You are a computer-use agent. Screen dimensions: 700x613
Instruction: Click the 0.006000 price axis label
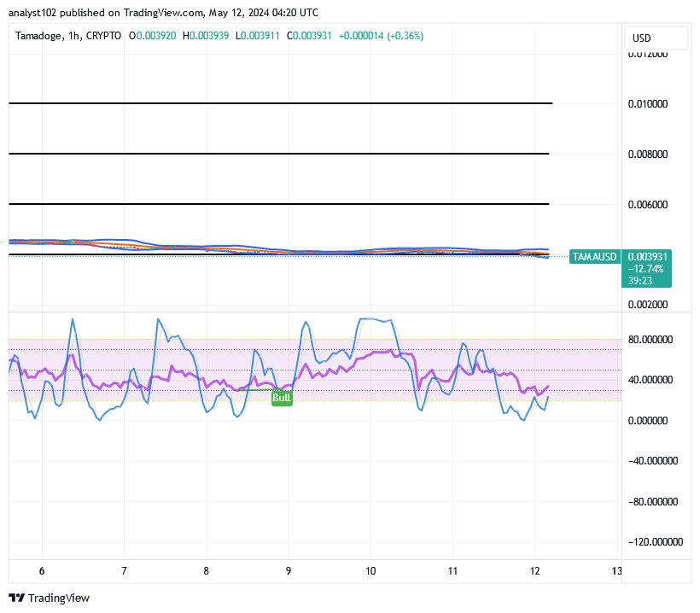click(648, 205)
